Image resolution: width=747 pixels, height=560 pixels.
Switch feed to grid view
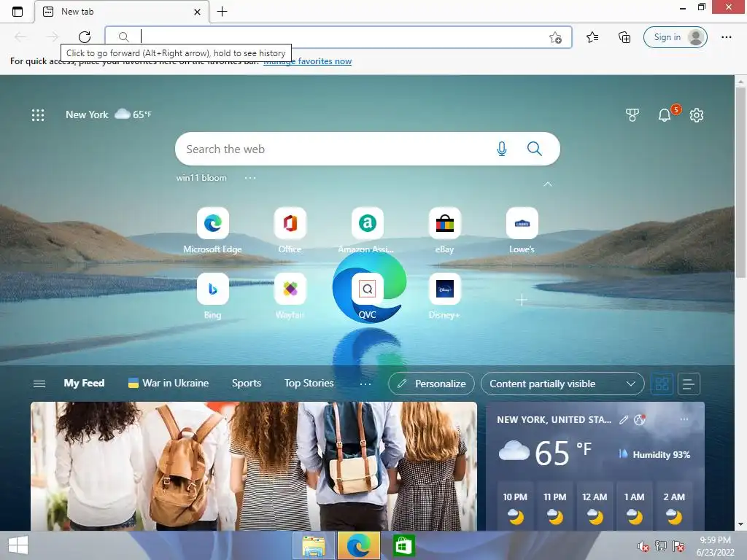coord(662,384)
